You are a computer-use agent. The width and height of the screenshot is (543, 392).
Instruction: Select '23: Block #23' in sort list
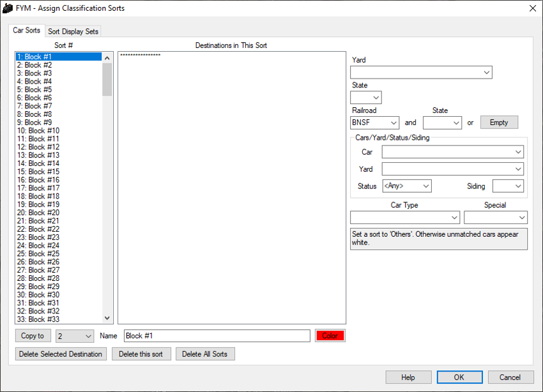[59, 237]
